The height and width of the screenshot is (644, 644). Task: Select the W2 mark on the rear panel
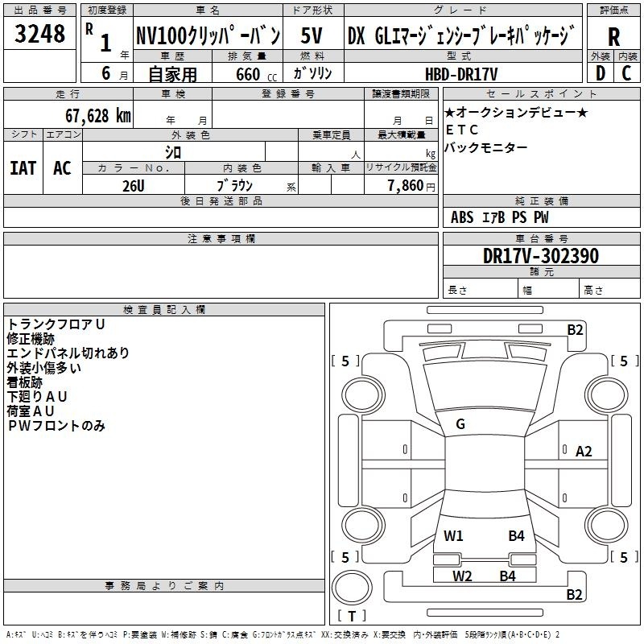point(462,576)
